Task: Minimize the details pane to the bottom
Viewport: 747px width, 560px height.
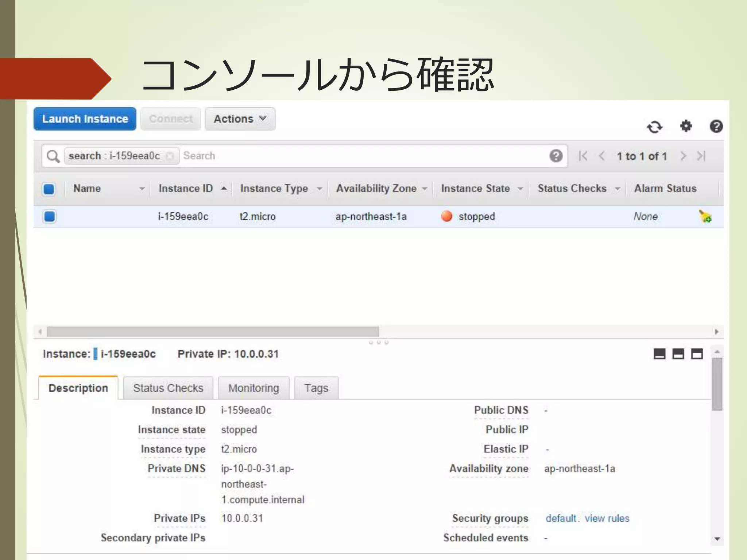Action: click(x=659, y=354)
